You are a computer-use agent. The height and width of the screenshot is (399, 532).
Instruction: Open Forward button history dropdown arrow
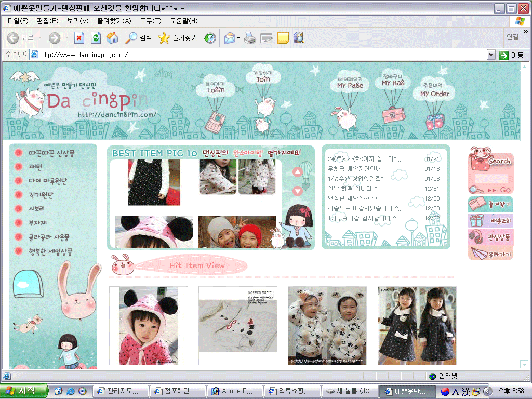(x=66, y=37)
